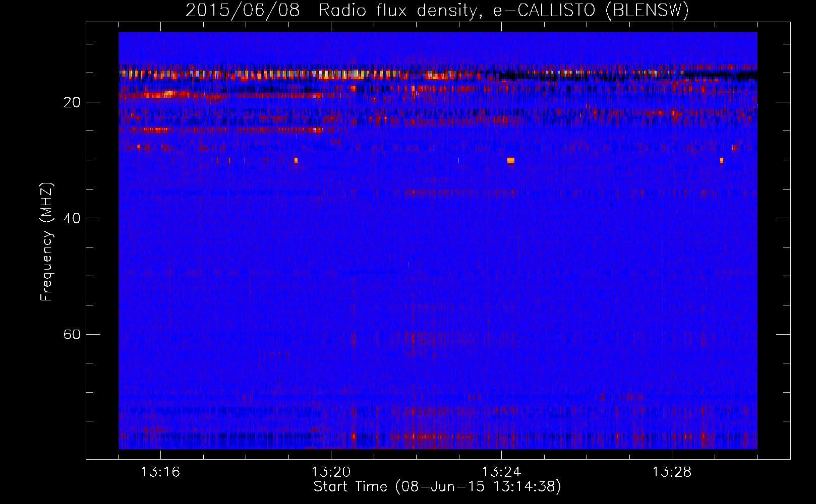816x504 pixels.
Task: Click the 40 MHz frequency tick label
Action: (72, 218)
